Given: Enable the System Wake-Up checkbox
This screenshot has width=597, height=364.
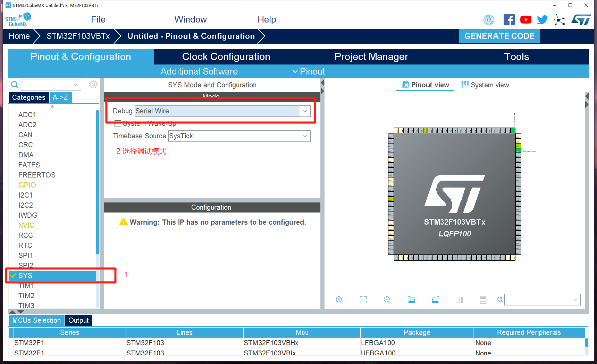Looking at the screenshot, I should point(118,123).
